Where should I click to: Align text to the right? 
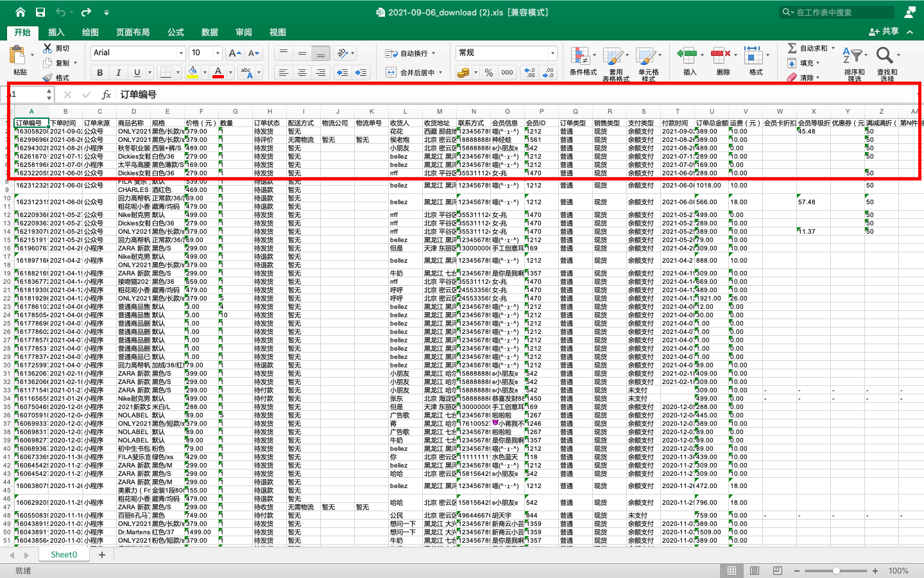[321, 73]
